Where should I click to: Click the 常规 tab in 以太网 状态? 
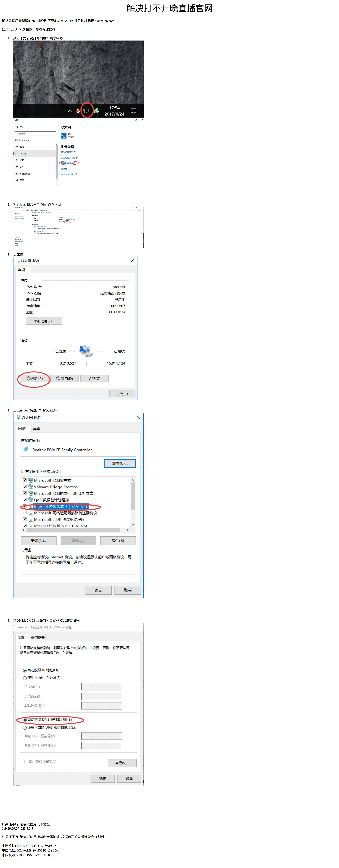point(23,270)
